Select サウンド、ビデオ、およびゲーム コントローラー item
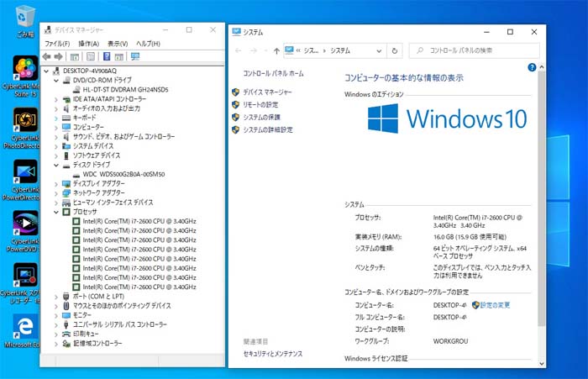The width and height of the screenshot is (588, 379). tap(123, 137)
